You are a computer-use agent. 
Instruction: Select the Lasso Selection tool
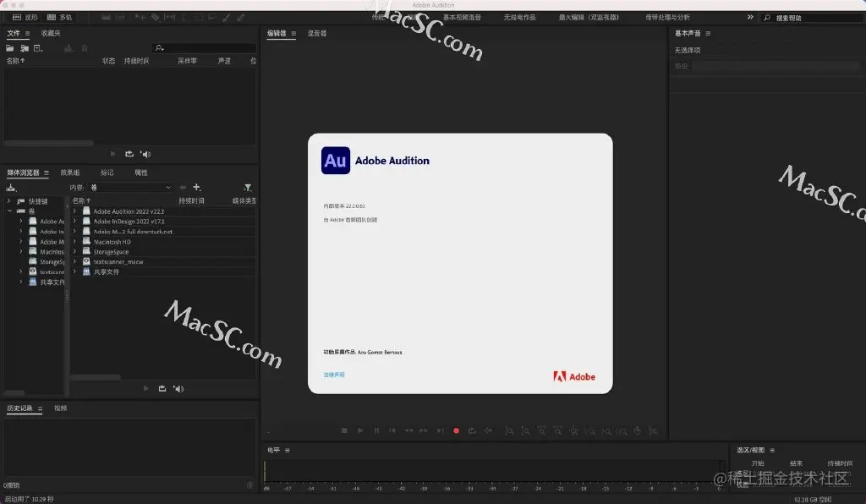(x=212, y=17)
